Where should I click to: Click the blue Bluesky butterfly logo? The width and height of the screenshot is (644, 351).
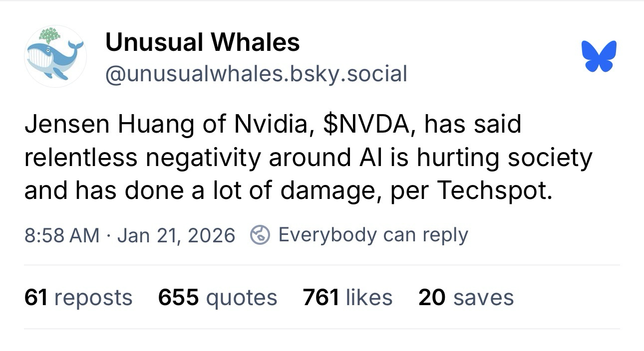click(x=599, y=56)
